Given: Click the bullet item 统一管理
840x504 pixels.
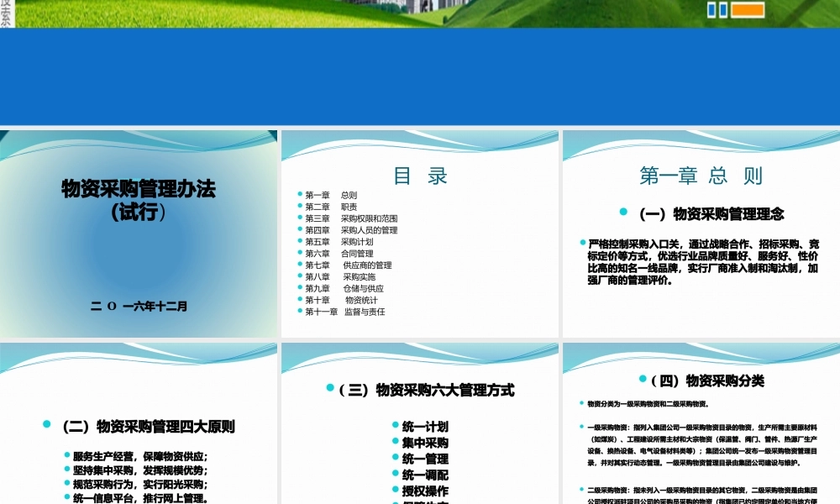Looking at the screenshot, I should [x=425, y=459].
